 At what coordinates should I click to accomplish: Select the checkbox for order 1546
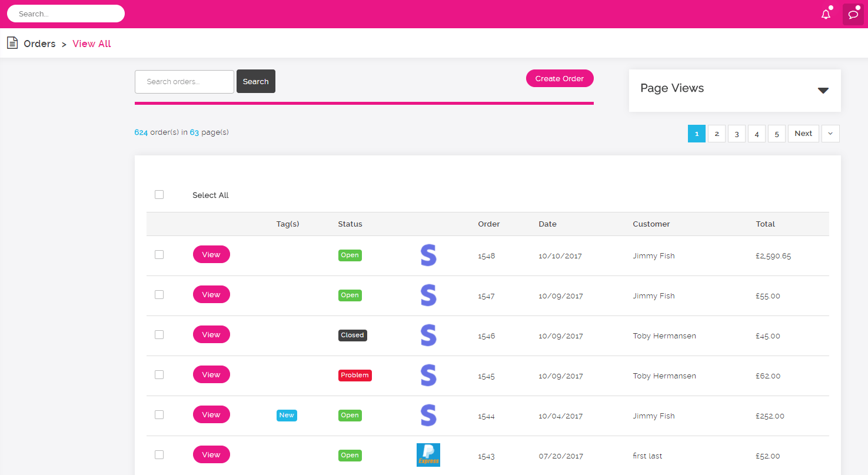point(159,334)
